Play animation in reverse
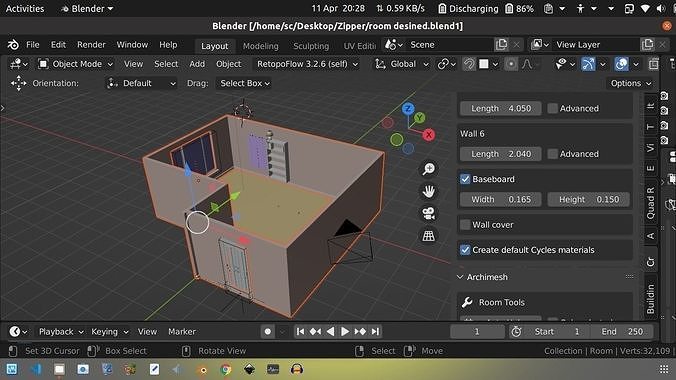Screen dimensions: 676x380 tap(330, 331)
